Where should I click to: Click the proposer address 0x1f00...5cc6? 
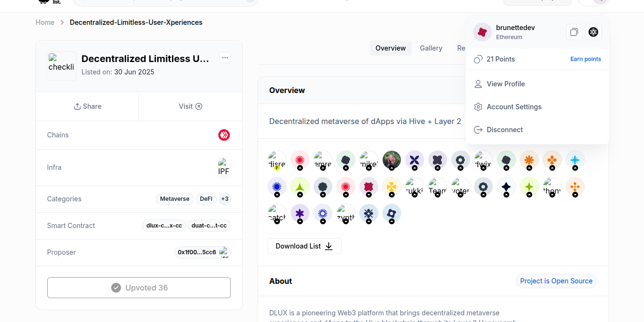[197, 252]
